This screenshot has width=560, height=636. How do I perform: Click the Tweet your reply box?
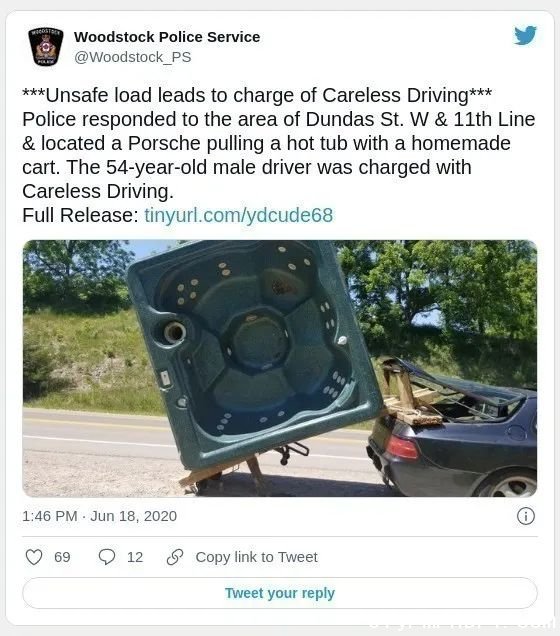pos(280,593)
